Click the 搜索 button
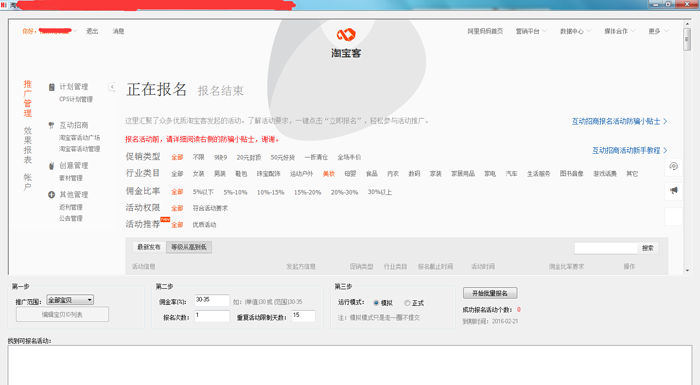This screenshot has width=700, height=385. 648,248
